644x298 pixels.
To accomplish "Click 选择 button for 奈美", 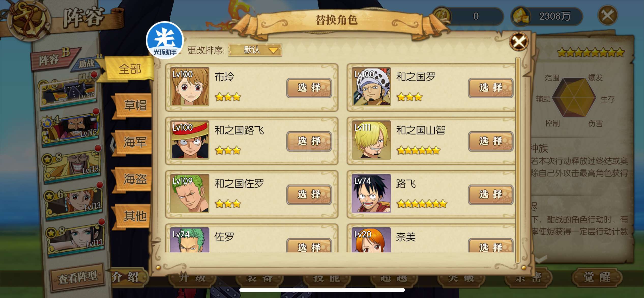I will (x=491, y=246).
